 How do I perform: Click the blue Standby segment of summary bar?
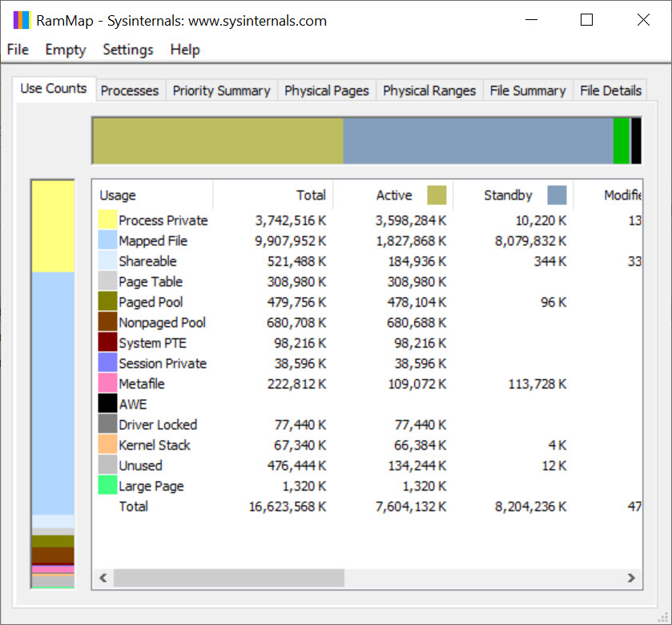(x=478, y=141)
